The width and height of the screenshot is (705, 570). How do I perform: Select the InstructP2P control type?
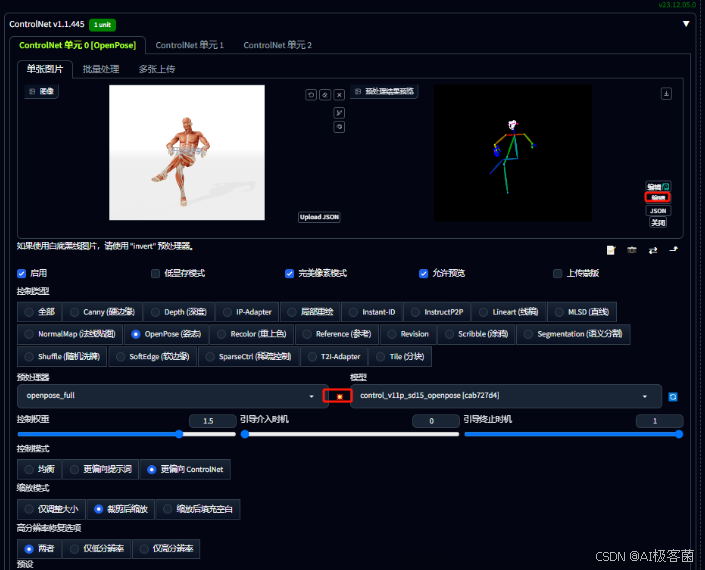click(x=437, y=312)
